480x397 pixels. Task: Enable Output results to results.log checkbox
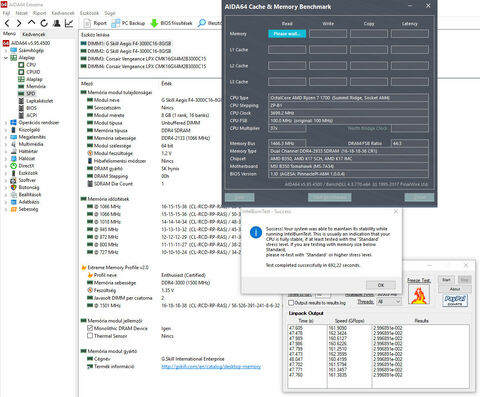pyautogui.click(x=291, y=303)
